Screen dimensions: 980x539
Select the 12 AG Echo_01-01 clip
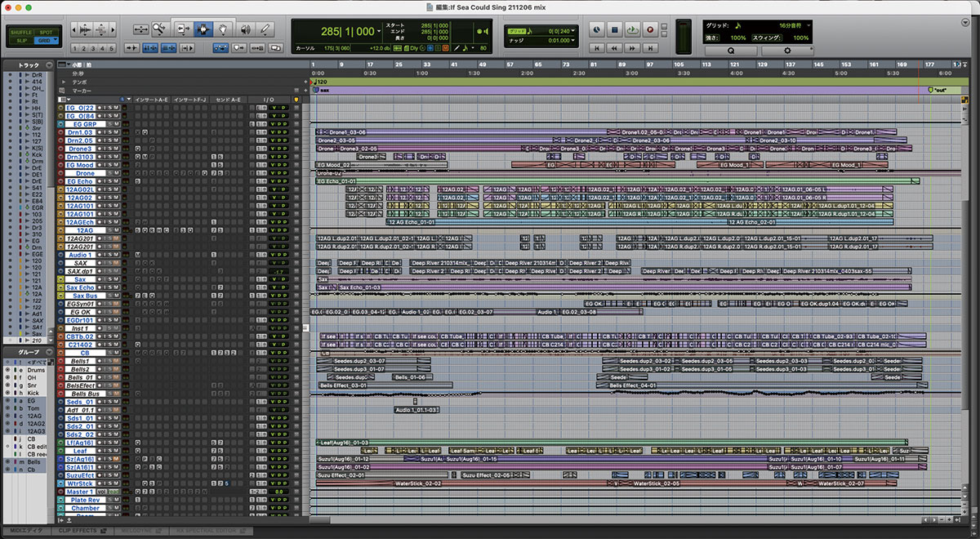pyautogui.click(x=555, y=222)
